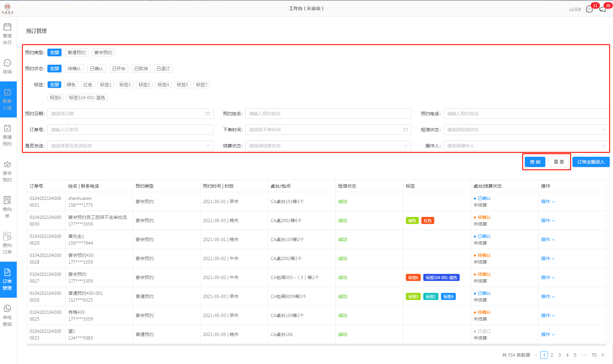Open the 来电查询 phone sidebar icon
Image resolution: width=613 pixels, height=364 pixels.
click(7, 315)
